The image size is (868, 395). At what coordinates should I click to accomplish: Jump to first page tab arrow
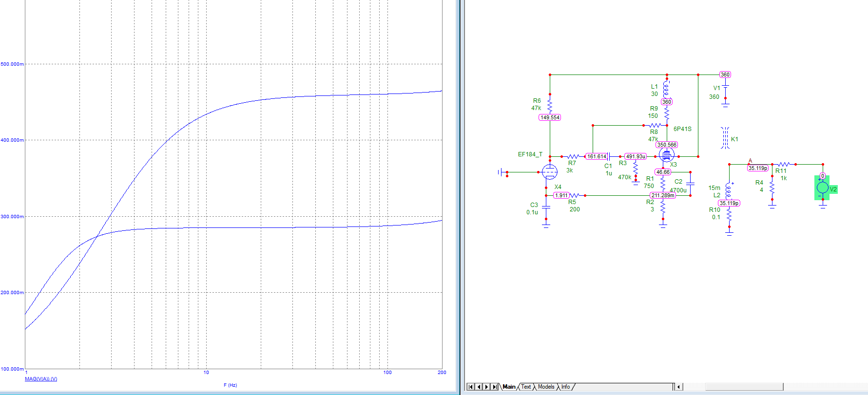(470, 387)
